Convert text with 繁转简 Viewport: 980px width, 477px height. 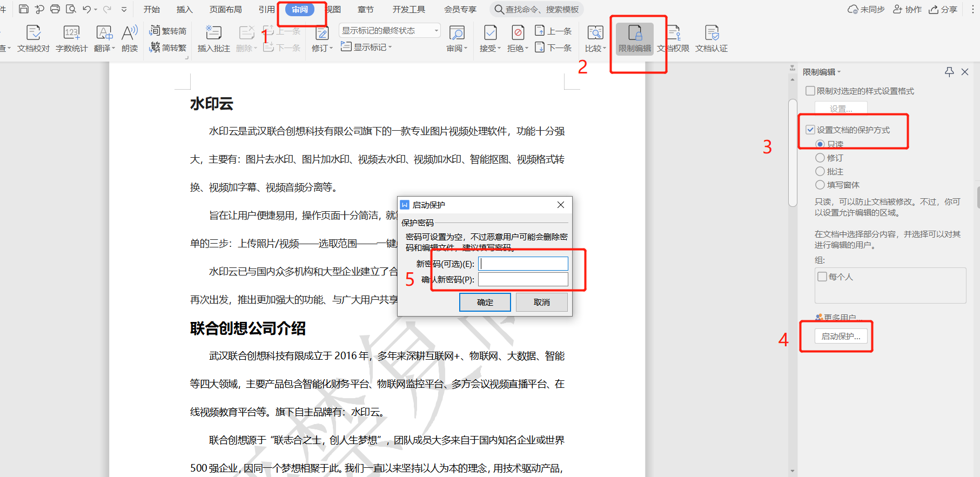point(168,31)
